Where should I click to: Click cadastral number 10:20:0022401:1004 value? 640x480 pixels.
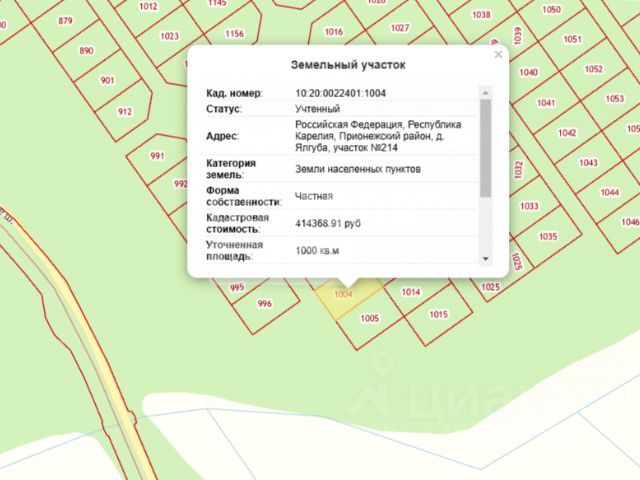pos(340,93)
